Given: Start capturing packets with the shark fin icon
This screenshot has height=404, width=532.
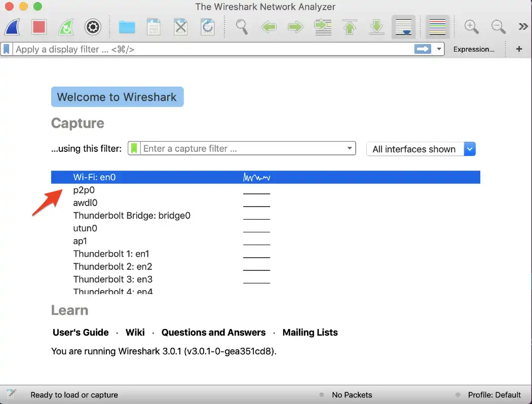Looking at the screenshot, I should coord(13,27).
